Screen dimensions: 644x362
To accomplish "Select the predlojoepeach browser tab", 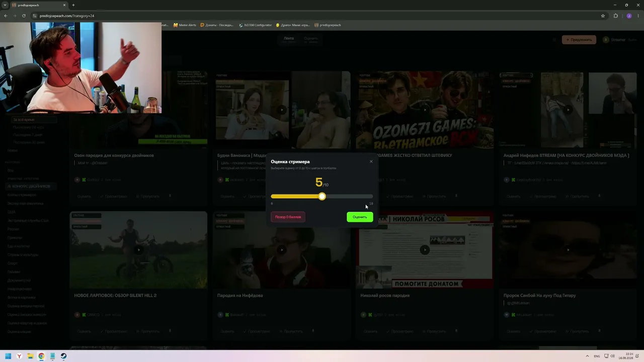I will pos(40,5).
